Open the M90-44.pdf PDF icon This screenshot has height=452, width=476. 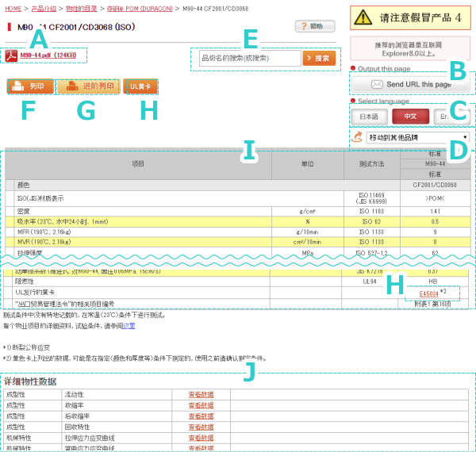point(11,56)
